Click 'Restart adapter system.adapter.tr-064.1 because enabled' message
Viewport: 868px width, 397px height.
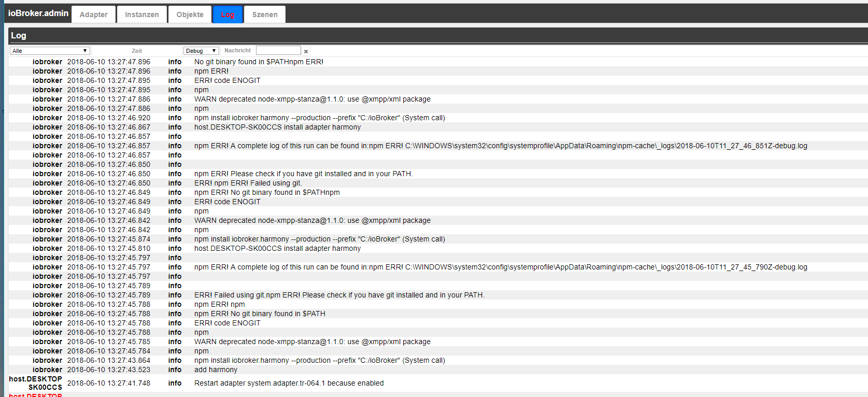[289, 383]
